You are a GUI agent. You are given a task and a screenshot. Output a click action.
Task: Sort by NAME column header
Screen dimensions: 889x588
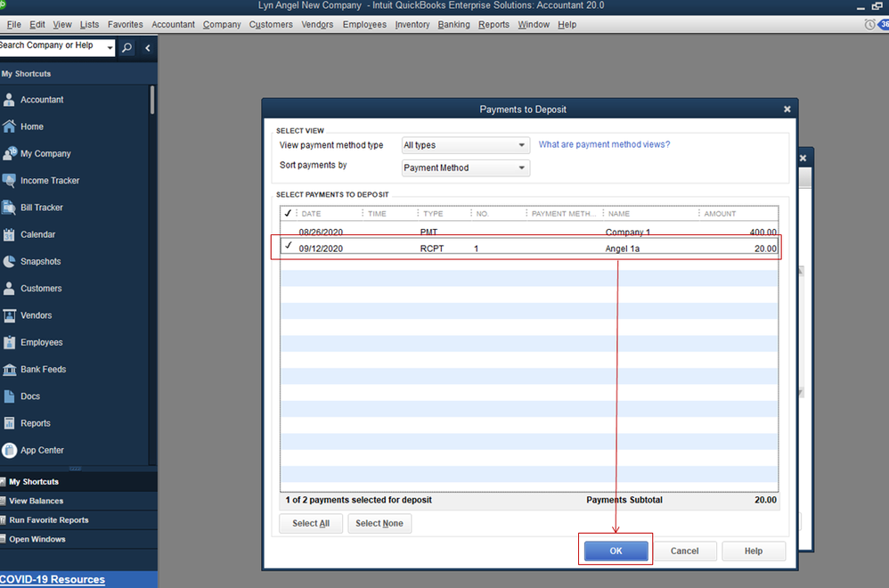618,214
